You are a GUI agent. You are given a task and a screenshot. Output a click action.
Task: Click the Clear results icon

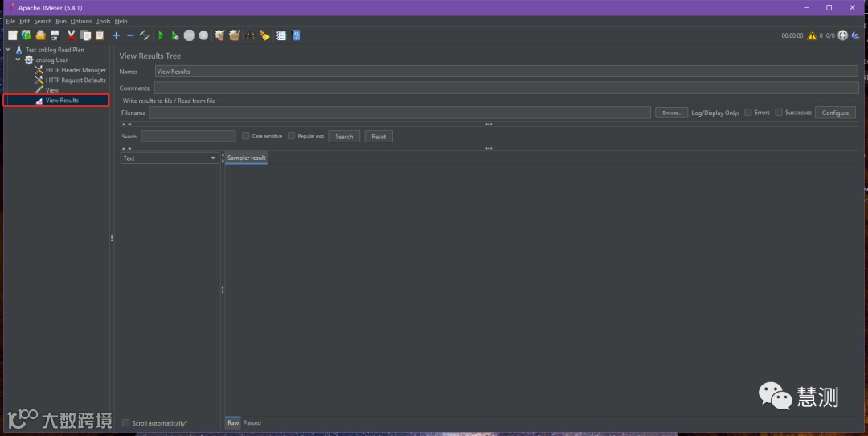tap(219, 35)
